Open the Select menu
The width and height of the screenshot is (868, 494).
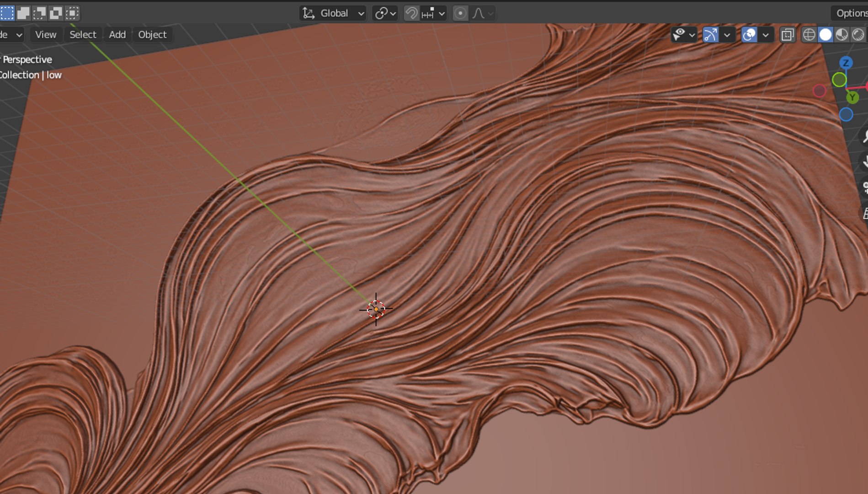83,35
